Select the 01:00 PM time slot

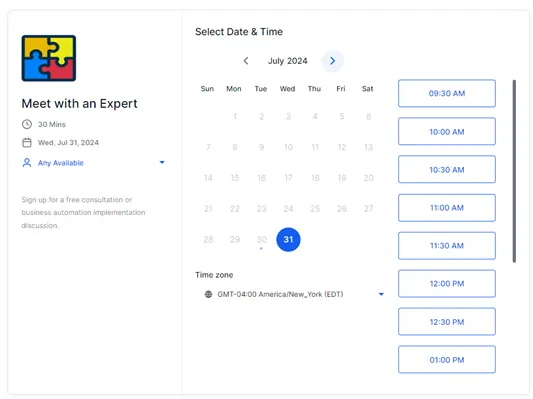tap(447, 360)
